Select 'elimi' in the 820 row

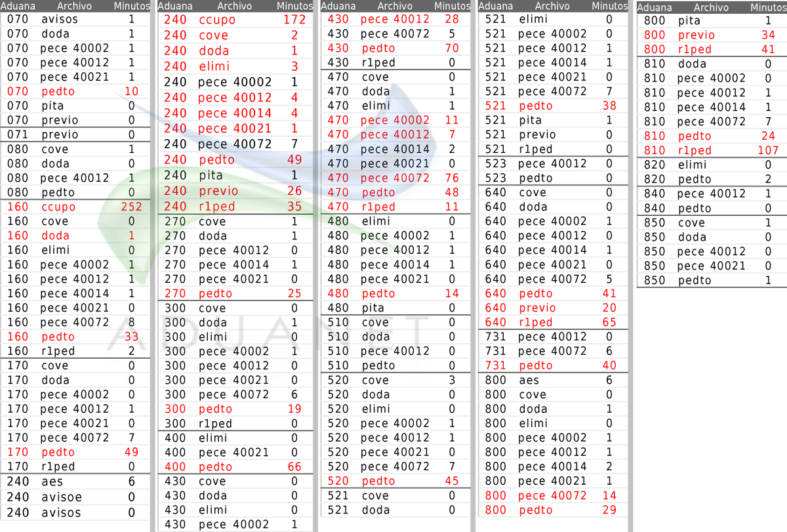(693, 165)
